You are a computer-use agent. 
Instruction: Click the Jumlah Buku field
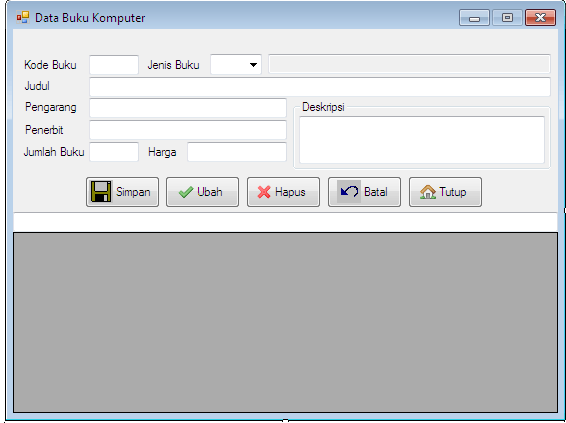(114, 152)
